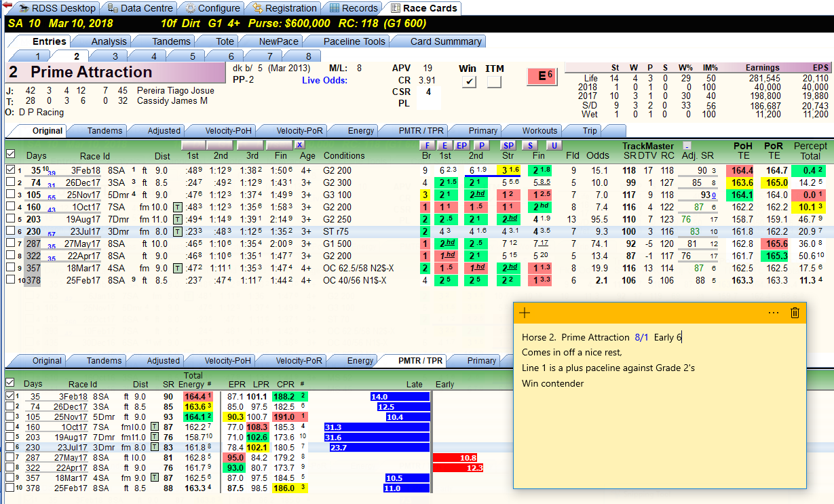834x504 pixels.
Task: Click the SP running-style filter button
Action: tap(508, 145)
